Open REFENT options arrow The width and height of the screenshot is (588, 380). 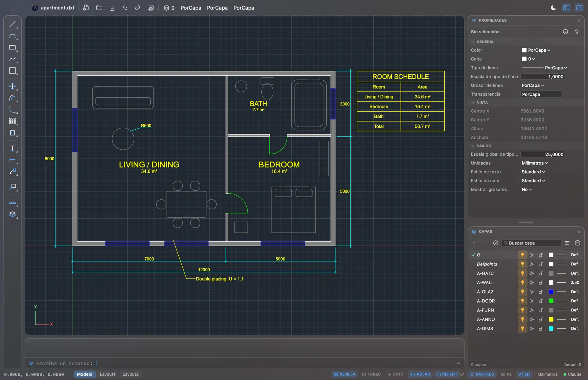tap(462, 374)
